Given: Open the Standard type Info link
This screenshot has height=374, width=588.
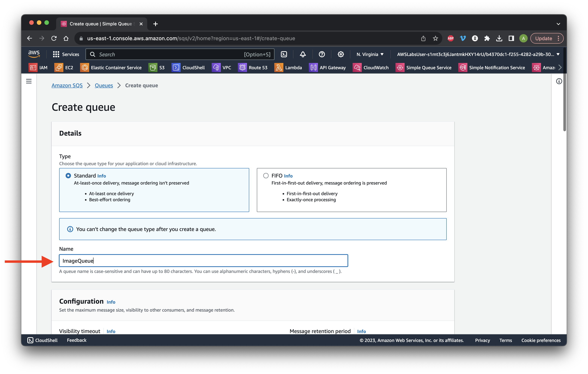Looking at the screenshot, I should [x=101, y=176].
